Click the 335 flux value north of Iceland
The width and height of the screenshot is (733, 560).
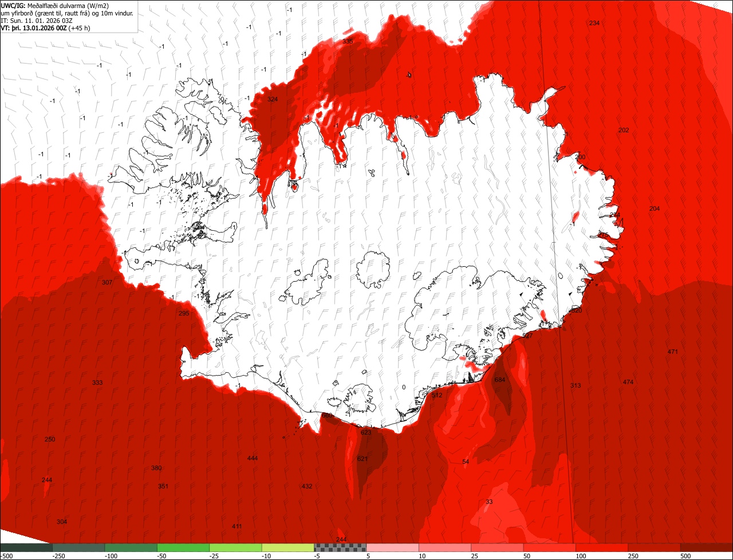[x=348, y=42]
